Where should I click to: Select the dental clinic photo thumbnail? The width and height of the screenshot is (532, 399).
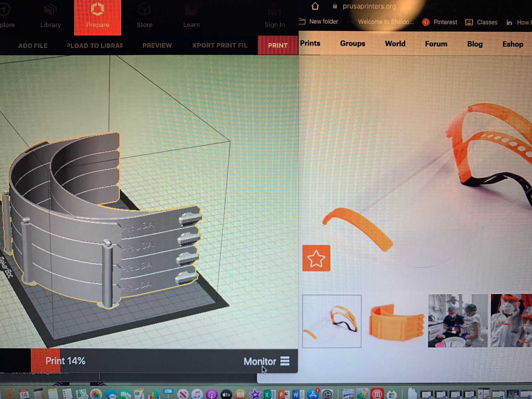(x=458, y=321)
